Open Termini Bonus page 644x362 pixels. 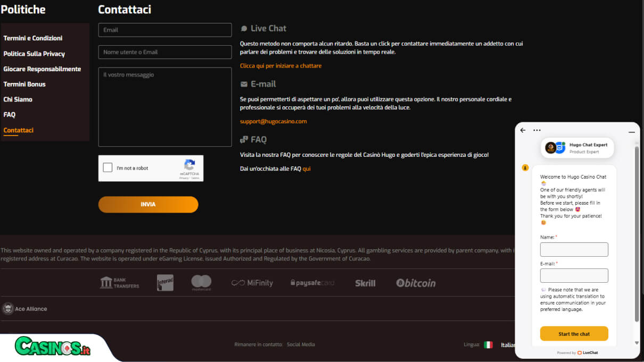24,84
